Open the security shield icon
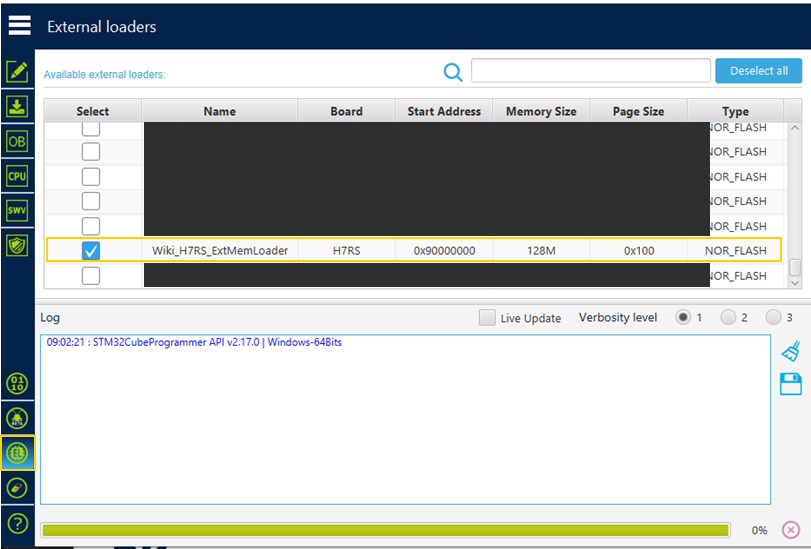 (17, 245)
